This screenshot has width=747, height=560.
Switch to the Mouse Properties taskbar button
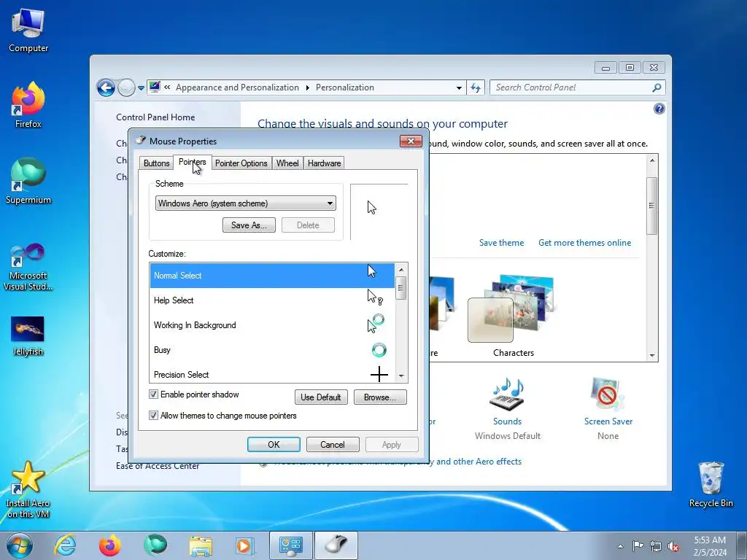[336, 545]
